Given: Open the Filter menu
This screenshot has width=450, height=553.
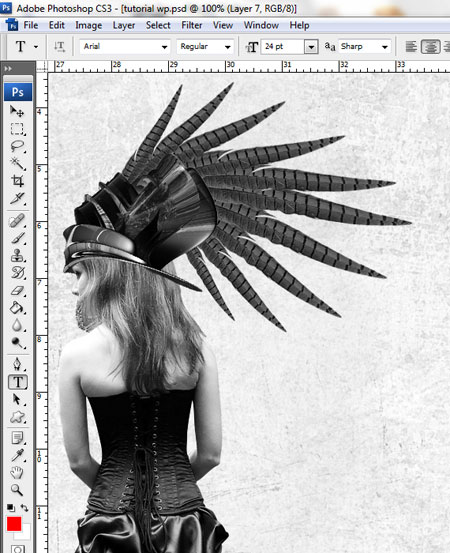Looking at the screenshot, I should [192, 25].
